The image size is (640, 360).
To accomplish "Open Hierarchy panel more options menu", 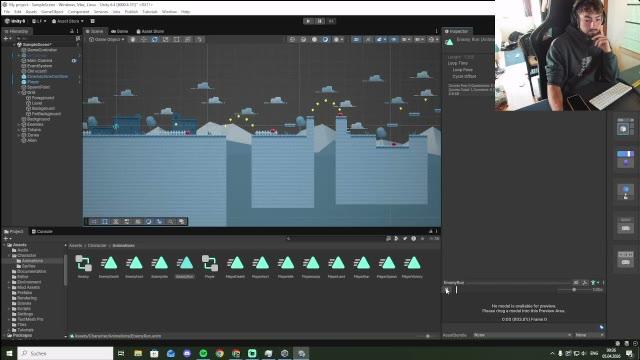I will [x=78, y=31].
